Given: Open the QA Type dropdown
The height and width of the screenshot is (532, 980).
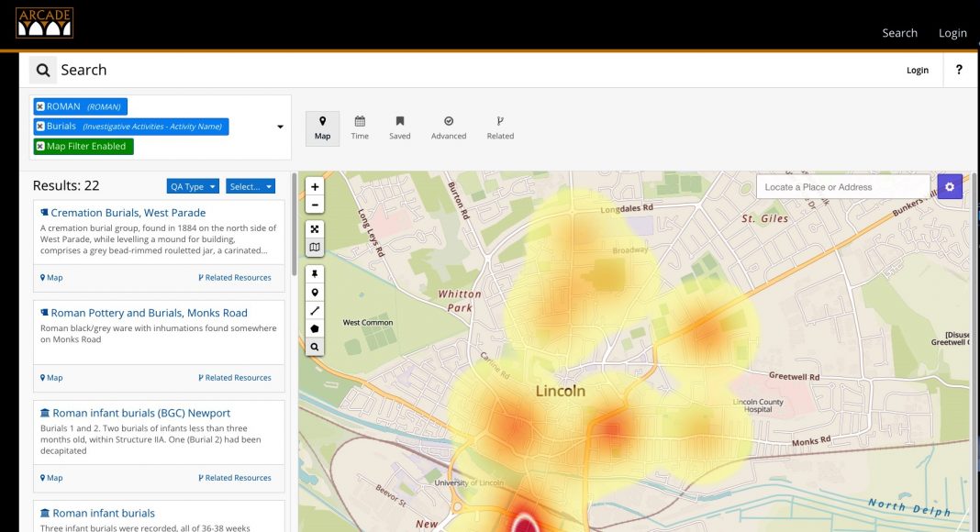Looking at the screenshot, I should coord(193,186).
